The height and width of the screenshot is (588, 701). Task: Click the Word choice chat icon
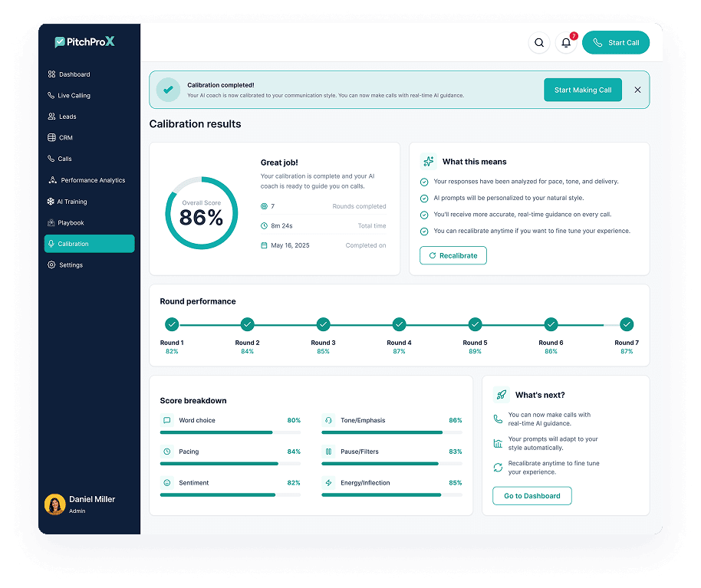(166, 420)
